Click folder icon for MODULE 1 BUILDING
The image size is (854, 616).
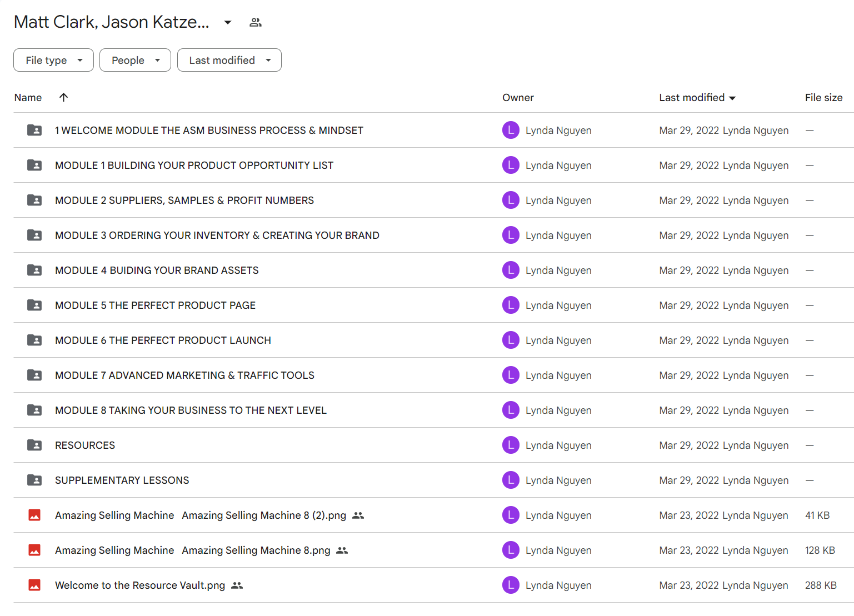tap(34, 165)
